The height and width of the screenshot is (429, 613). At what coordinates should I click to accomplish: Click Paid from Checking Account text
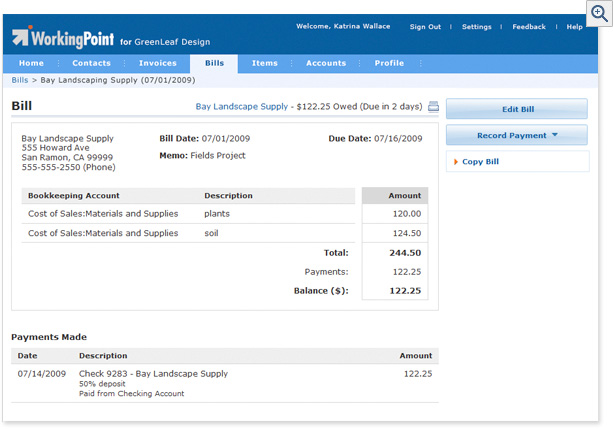click(131, 394)
